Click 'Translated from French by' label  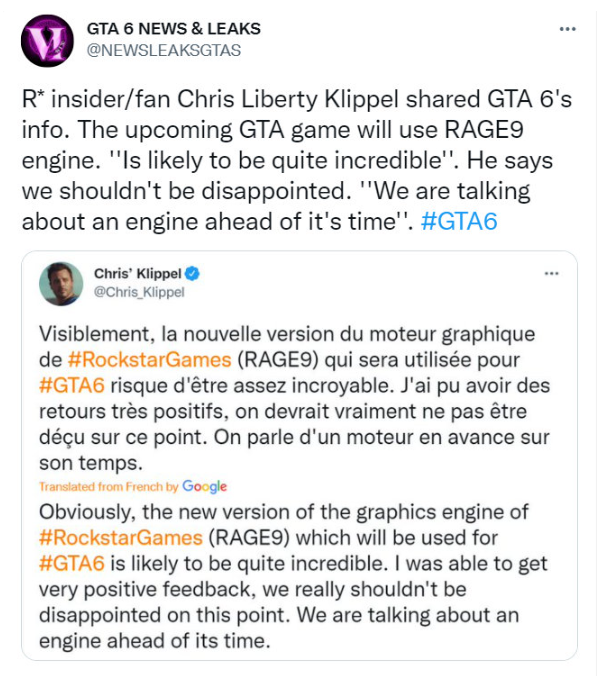109,487
